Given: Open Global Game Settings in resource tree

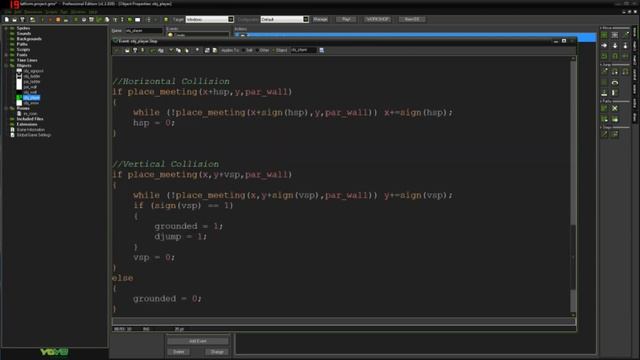Looking at the screenshot, I should point(34,135).
